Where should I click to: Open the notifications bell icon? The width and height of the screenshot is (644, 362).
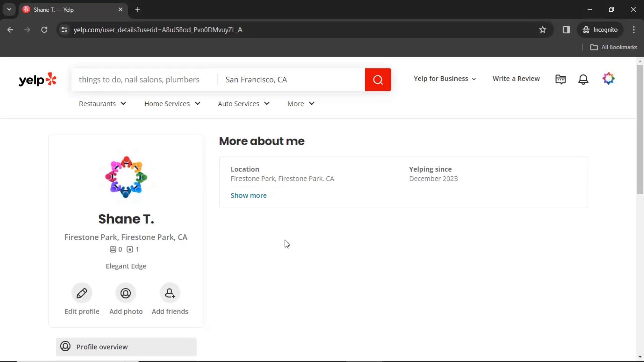click(x=583, y=79)
